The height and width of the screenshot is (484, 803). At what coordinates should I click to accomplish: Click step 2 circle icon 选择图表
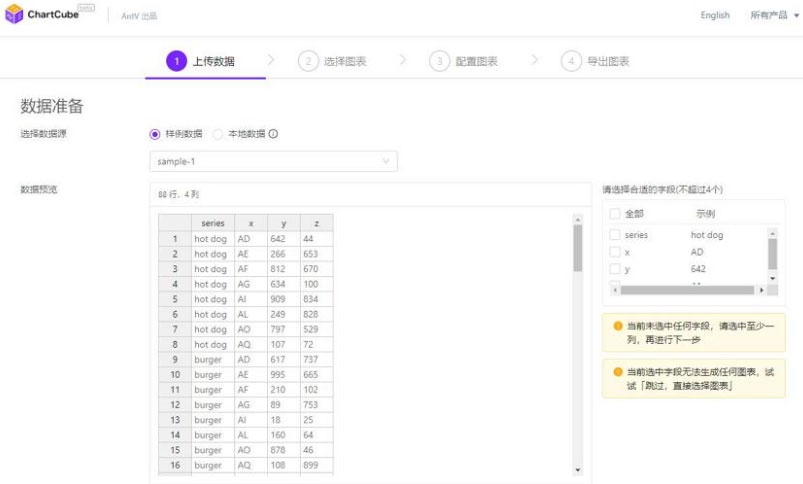308,61
